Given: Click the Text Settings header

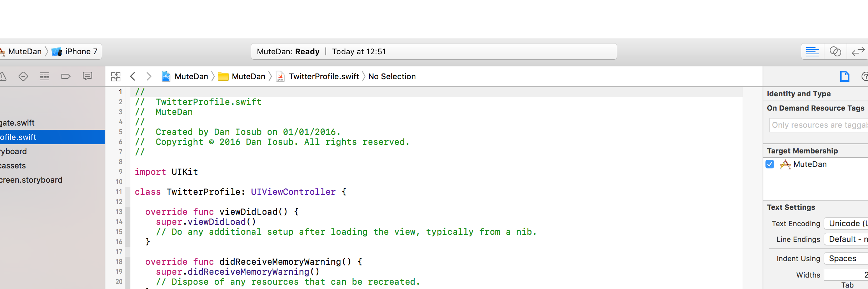Looking at the screenshot, I should tap(791, 207).
